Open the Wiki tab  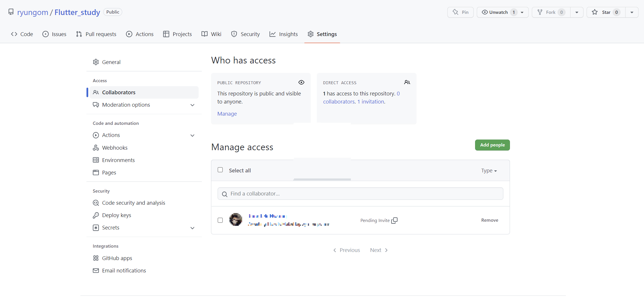pos(211,34)
